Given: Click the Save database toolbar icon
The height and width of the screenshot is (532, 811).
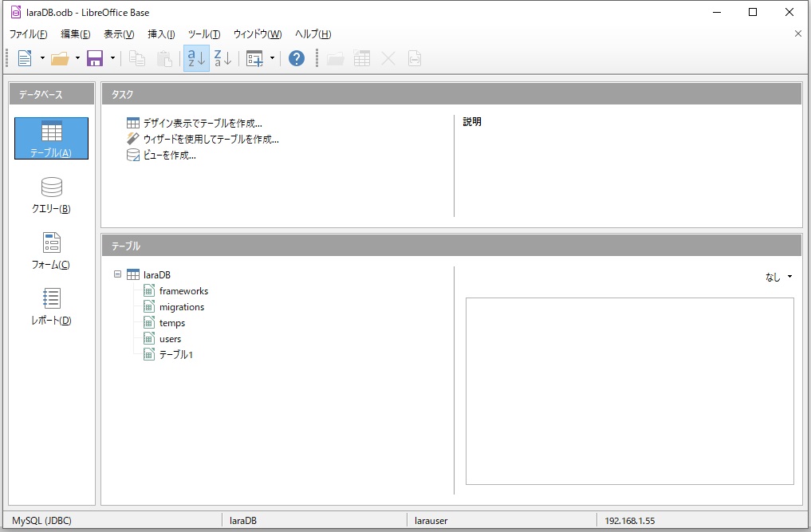Looking at the screenshot, I should click(95, 58).
